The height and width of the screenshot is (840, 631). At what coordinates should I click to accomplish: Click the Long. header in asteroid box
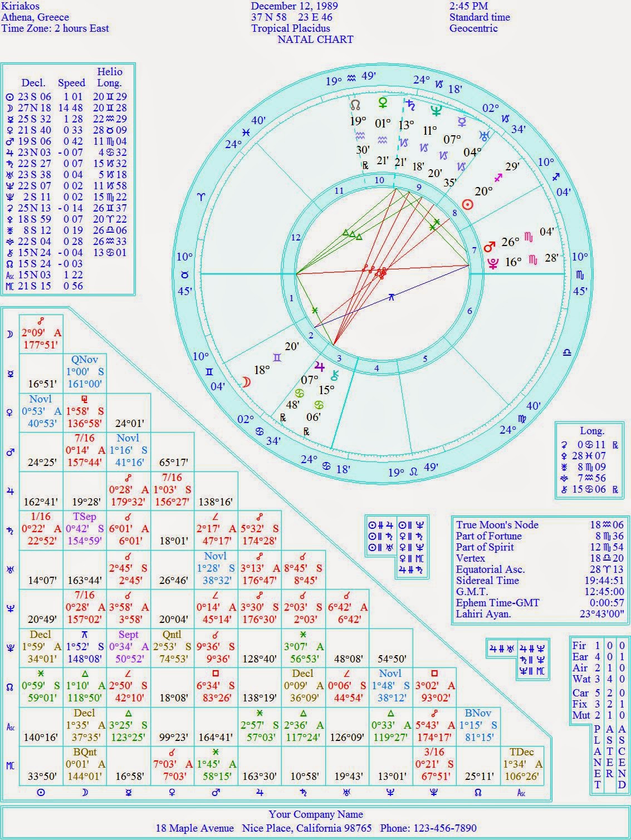pos(592,431)
